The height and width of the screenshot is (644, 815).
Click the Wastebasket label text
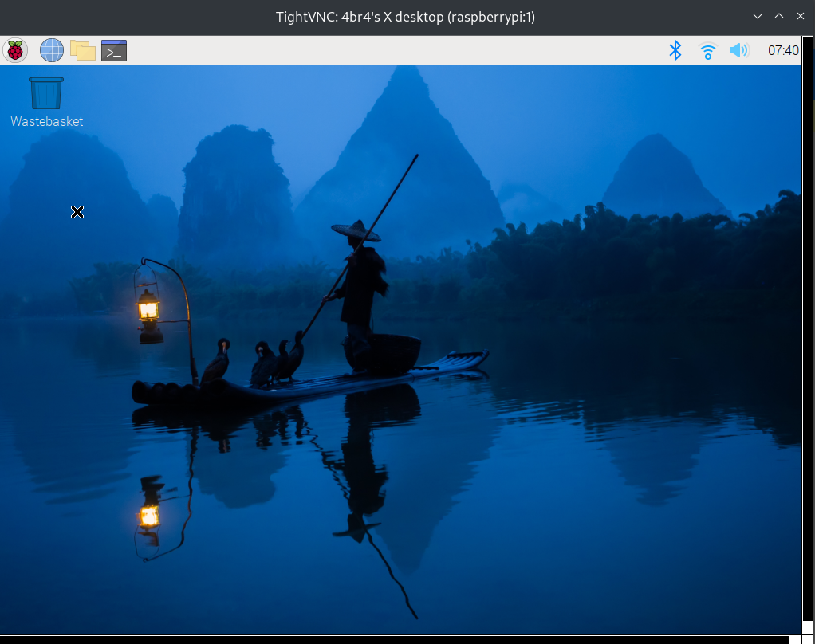(x=45, y=121)
